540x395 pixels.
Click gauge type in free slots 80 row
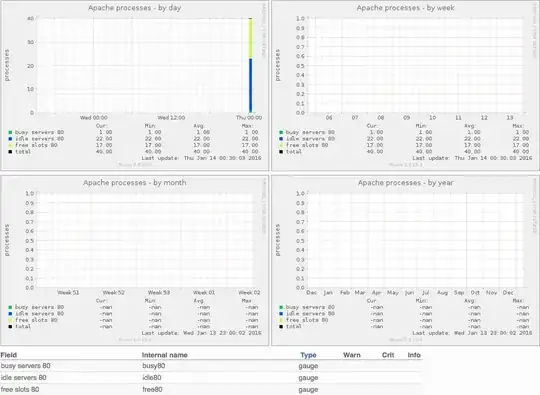click(308, 389)
